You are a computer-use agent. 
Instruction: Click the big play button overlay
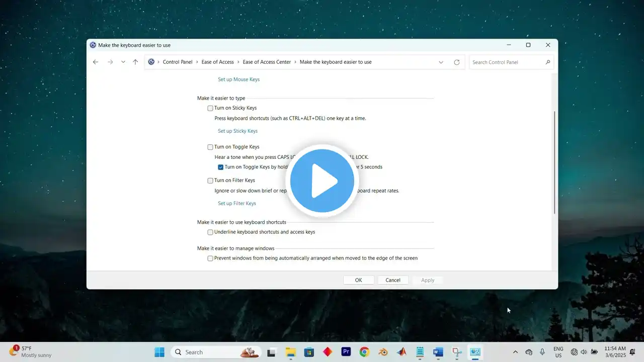click(322, 180)
